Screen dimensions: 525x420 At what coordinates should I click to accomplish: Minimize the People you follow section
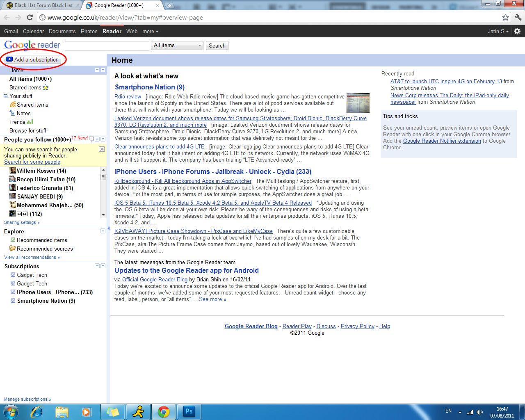click(97, 139)
